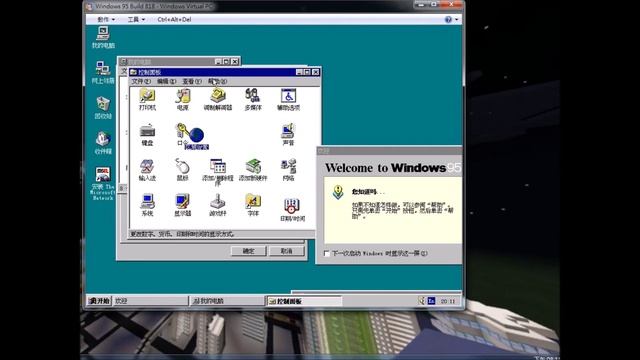The image size is (640, 360).
Task: Click the 取消 (Cancel) button
Action: [287, 251]
